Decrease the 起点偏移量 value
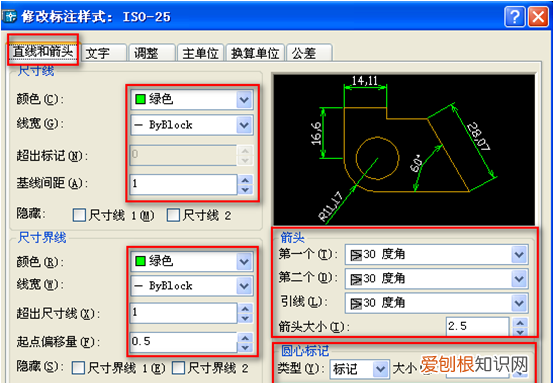 pyautogui.click(x=245, y=347)
